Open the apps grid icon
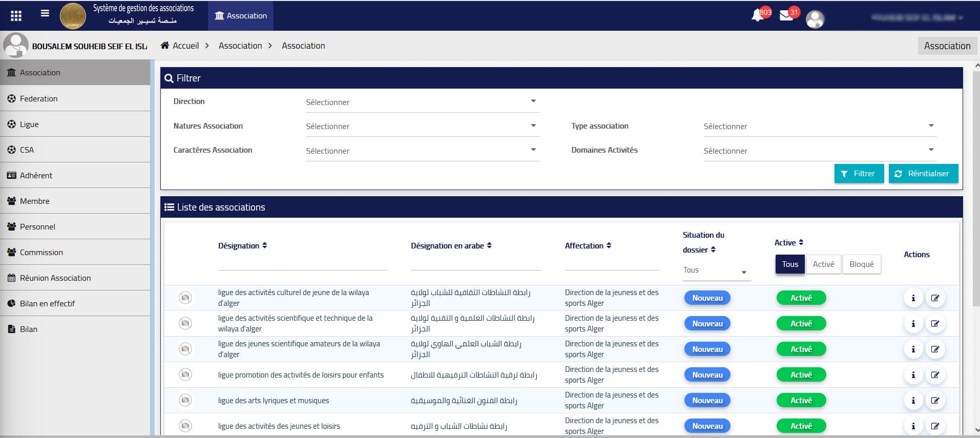The width and height of the screenshot is (980, 438). coord(16,16)
